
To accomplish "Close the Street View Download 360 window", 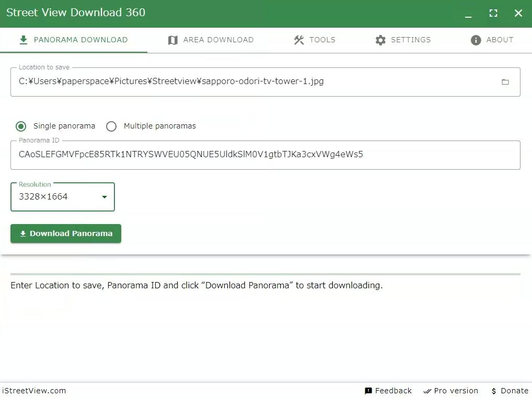I will [518, 13].
